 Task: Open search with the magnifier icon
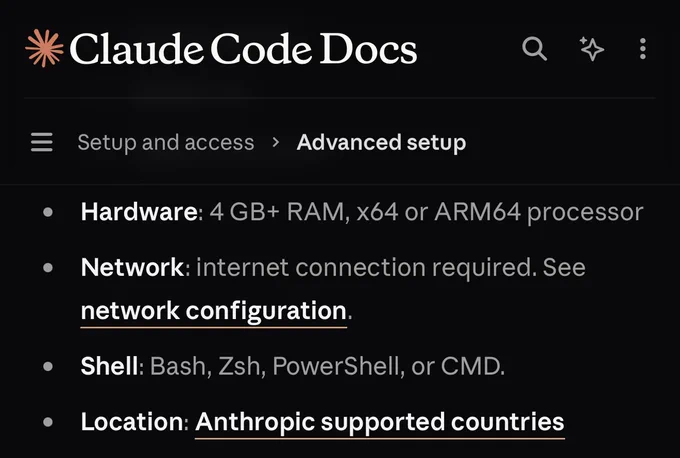[534, 48]
